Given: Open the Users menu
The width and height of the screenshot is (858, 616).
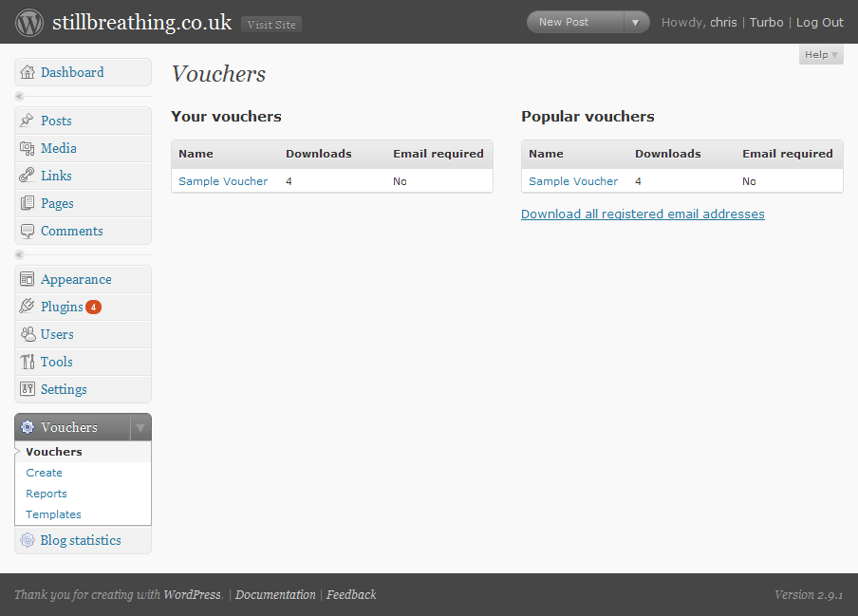Looking at the screenshot, I should pyautogui.click(x=57, y=334).
